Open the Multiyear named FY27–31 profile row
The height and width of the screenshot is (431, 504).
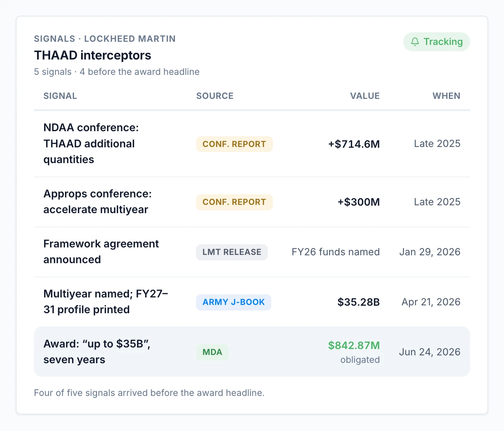[x=252, y=302]
